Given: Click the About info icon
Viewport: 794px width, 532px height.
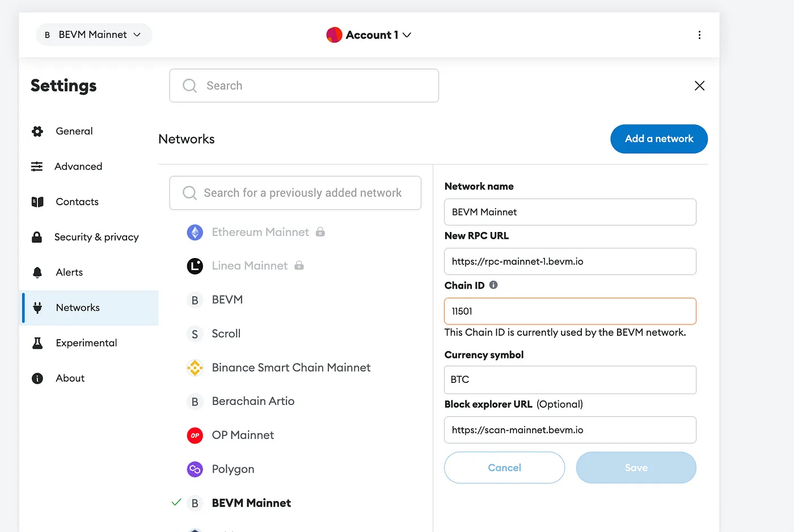Looking at the screenshot, I should [37, 378].
